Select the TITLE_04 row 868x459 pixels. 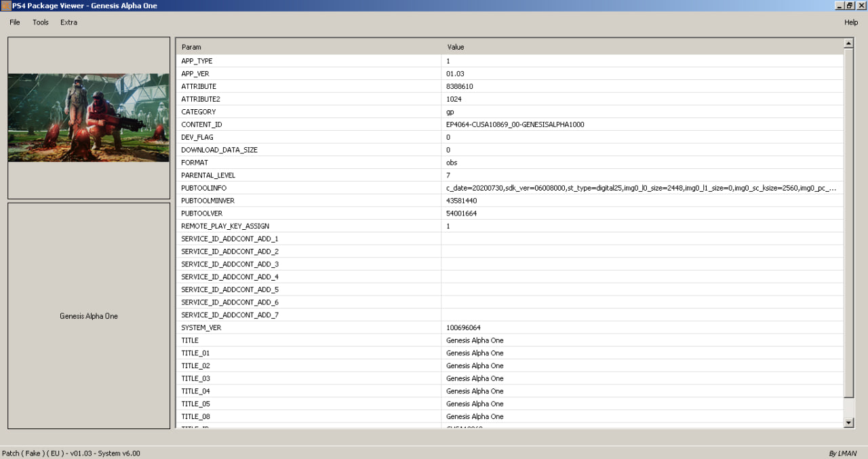point(509,391)
